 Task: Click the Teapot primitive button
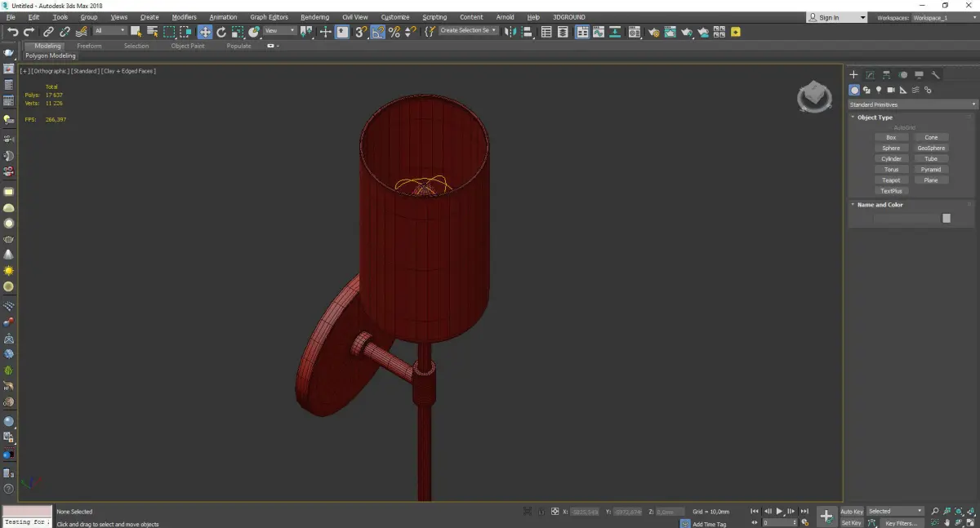891,180
